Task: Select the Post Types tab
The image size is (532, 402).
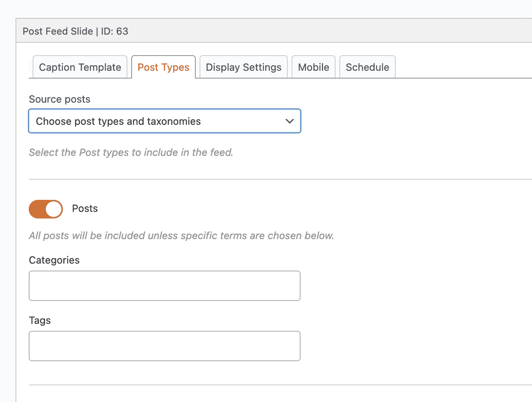Action: (x=163, y=67)
